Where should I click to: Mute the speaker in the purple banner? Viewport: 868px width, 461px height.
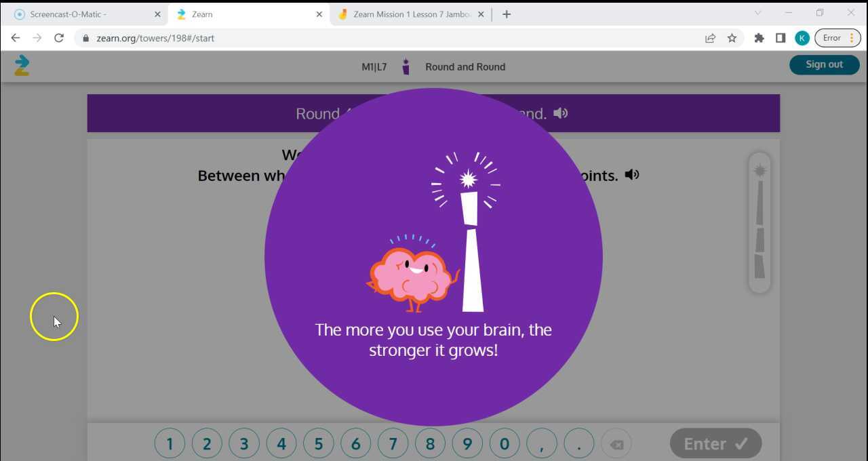pos(561,113)
